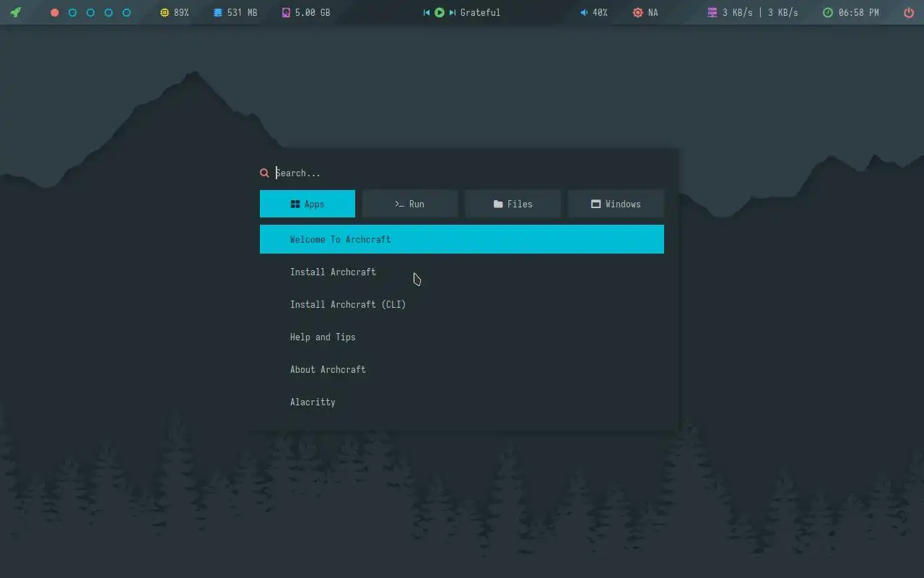Open the power menu icon
Screen dimensions: 924x578
pyautogui.click(x=909, y=12)
